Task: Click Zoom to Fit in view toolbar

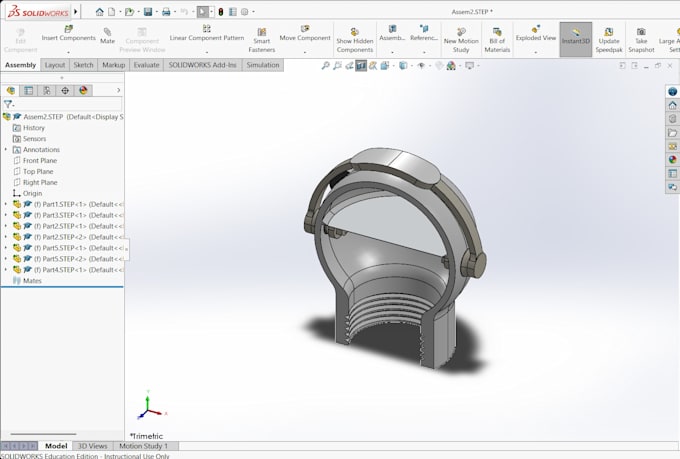Action: point(325,66)
